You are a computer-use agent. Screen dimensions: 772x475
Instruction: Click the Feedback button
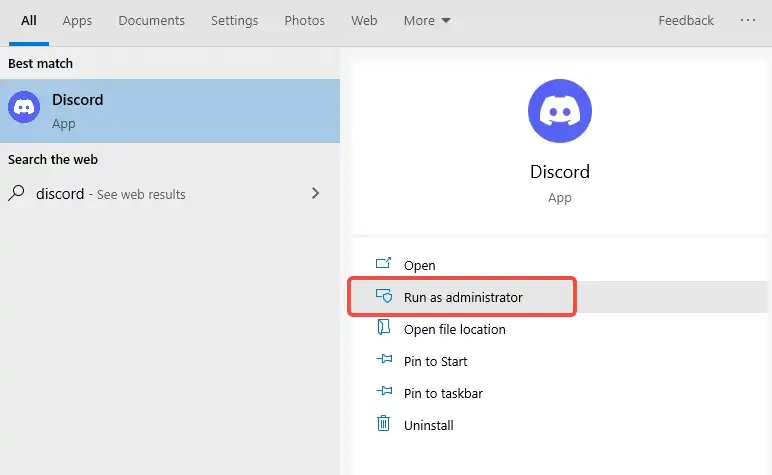click(x=686, y=21)
